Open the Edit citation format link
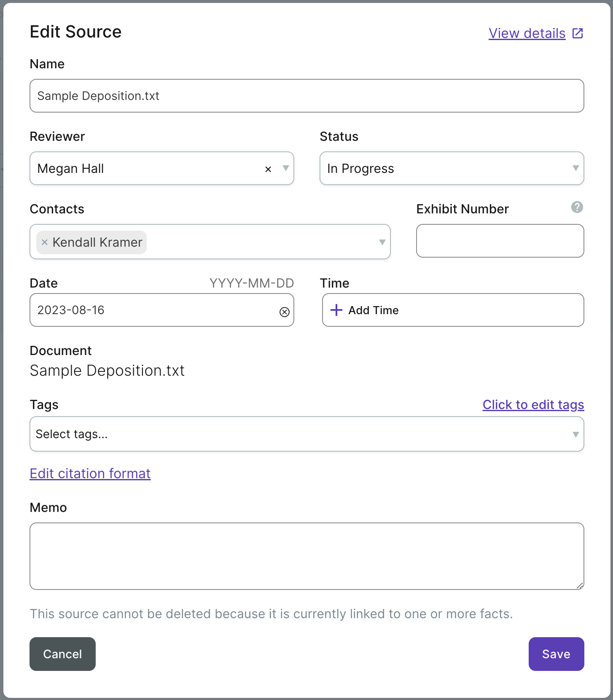The height and width of the screenshot is (700, 613). pyautogui.click(x=90, y=474)
